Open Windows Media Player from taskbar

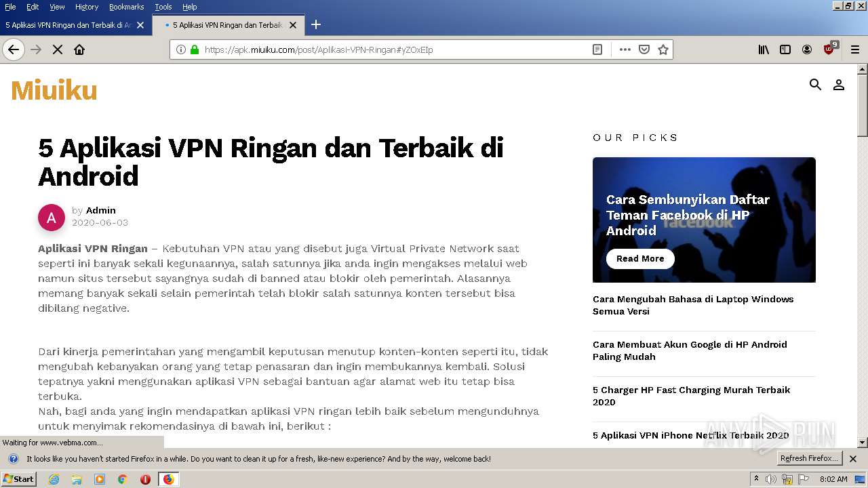[x=100, y=479]
